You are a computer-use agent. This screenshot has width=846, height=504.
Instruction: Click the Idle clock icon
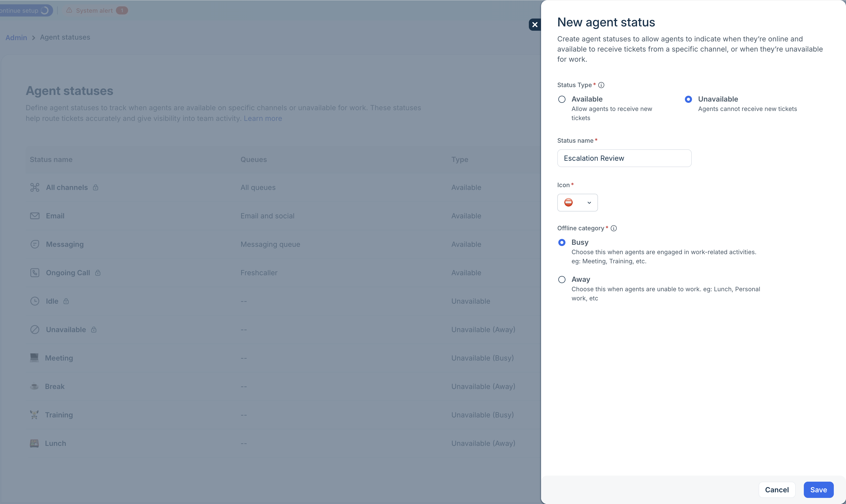(x=35, y=301)
